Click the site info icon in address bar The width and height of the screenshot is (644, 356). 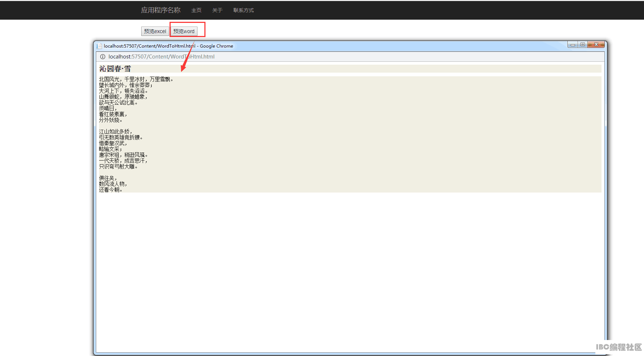[x=103, y=57]
